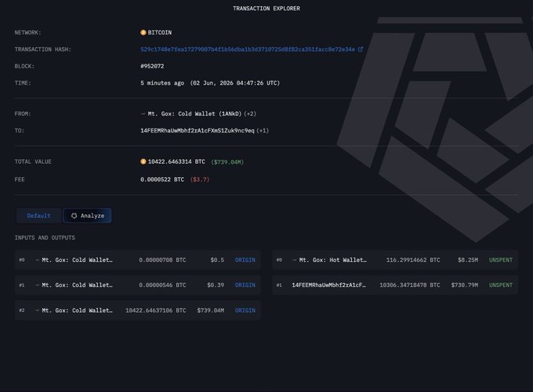Open the transaction hash link 529c1748e7...
The image size is (533, 392).
click(x=248, y=49)
